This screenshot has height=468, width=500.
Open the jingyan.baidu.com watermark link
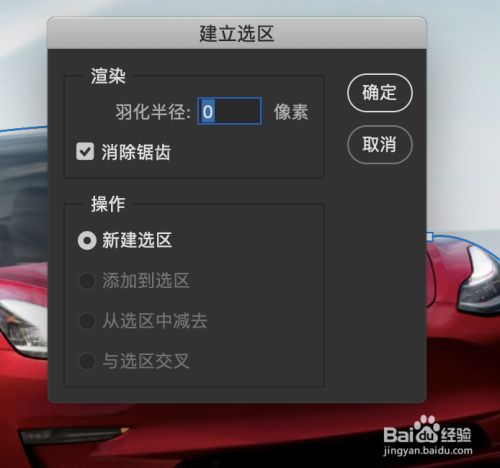point(428,451)
